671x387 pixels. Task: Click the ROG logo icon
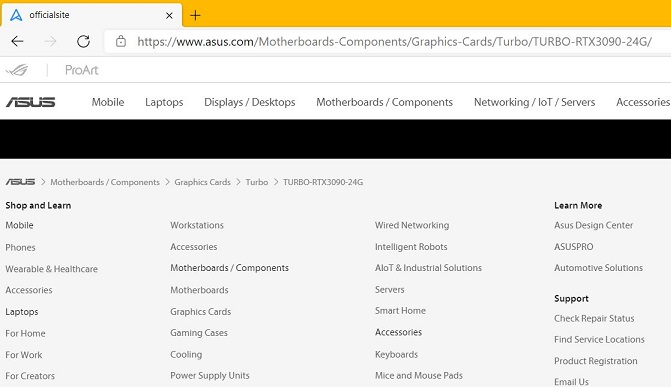coord(17,70)
